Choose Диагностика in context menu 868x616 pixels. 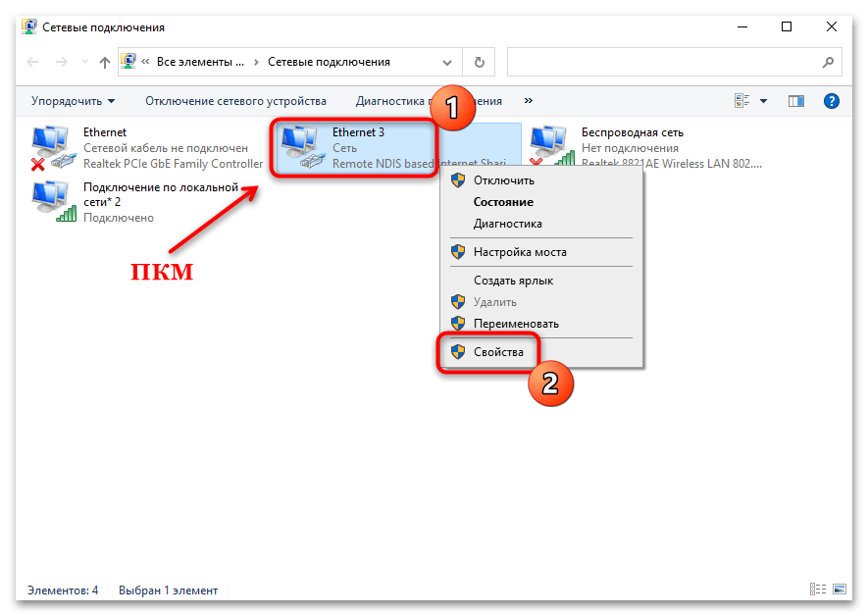[542, 224]
